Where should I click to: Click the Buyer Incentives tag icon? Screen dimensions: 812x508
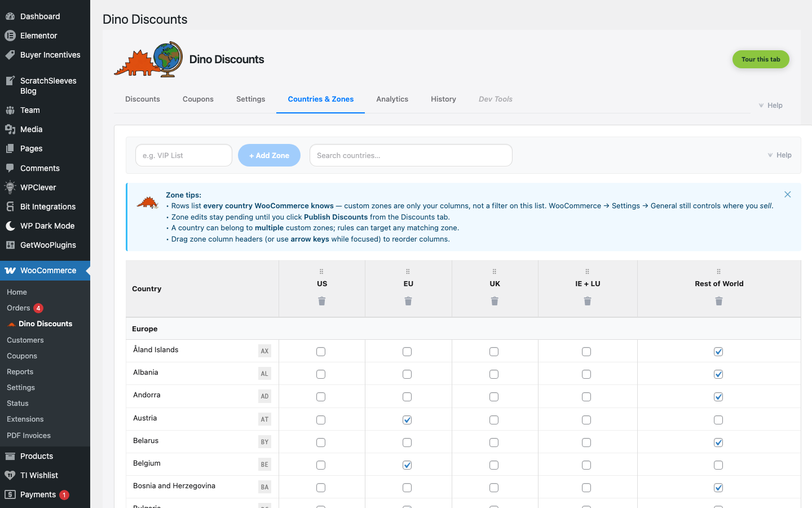10,55
